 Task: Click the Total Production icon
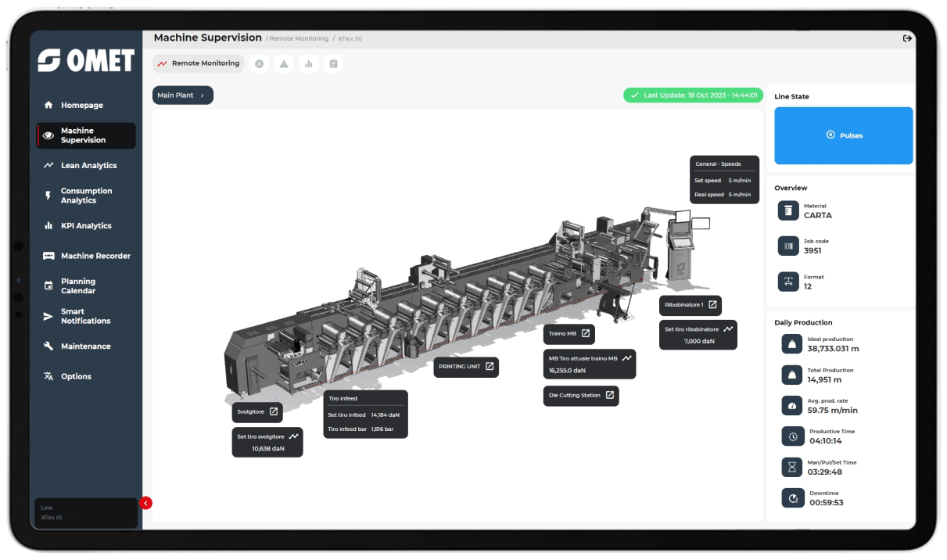pyautogui.click(x=792, y=375)
